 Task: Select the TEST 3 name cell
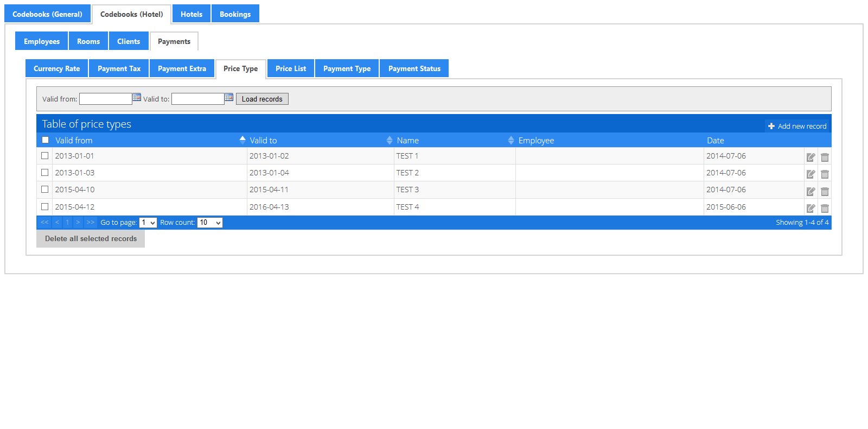click(455, 190)
